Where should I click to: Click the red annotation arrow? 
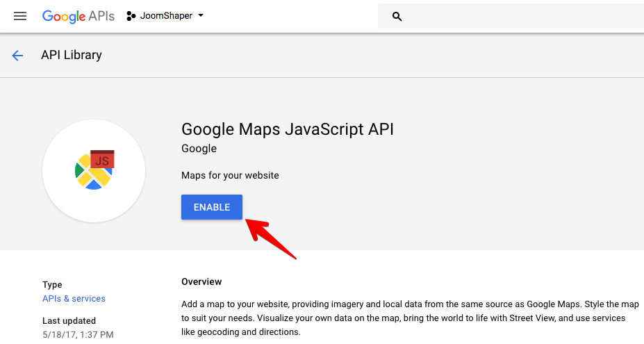pos(272,238)
